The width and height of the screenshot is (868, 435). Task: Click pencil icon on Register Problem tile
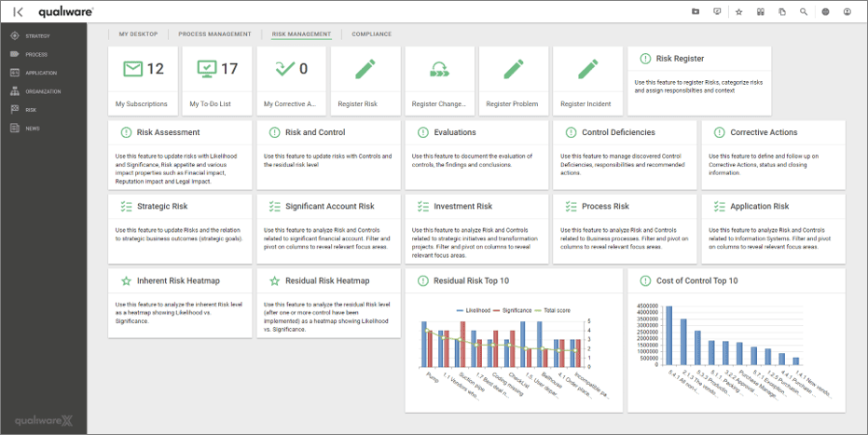[513, 69]
